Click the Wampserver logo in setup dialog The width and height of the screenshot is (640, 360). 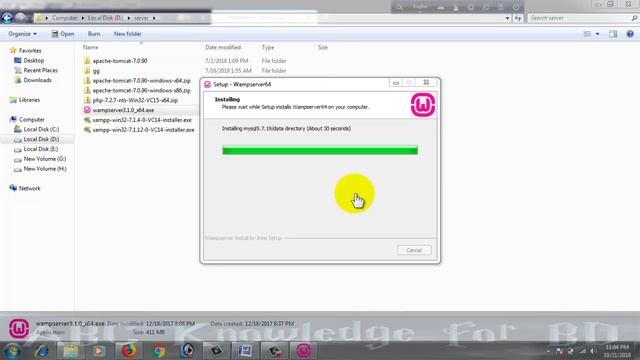[422, 105]
